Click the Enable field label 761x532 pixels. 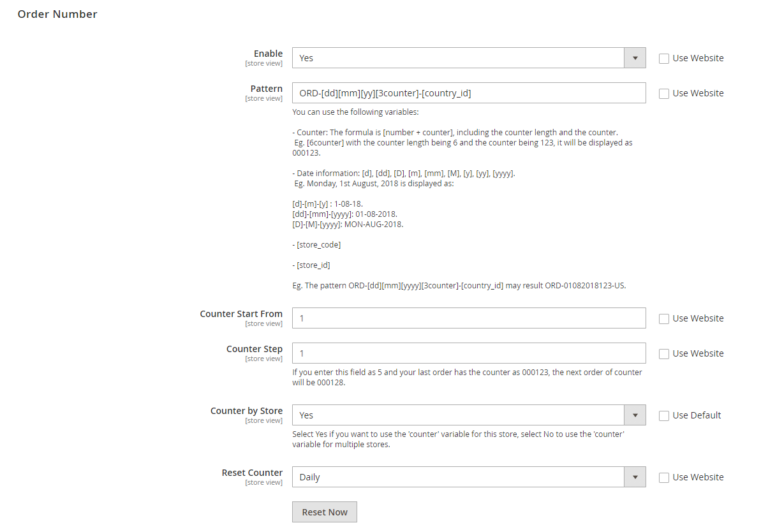pyautogui.click(x=268, y=54)
